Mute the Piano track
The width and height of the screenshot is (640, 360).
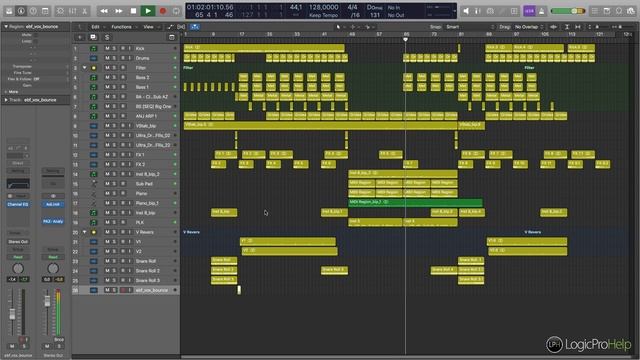pyautogui.click(x=107, y=193)
